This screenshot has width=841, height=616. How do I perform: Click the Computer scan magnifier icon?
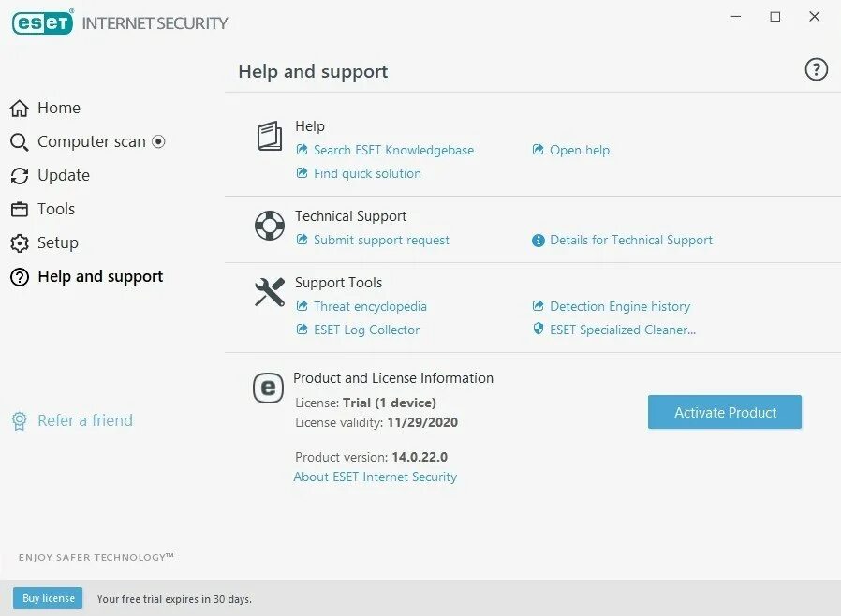[20, 142]
